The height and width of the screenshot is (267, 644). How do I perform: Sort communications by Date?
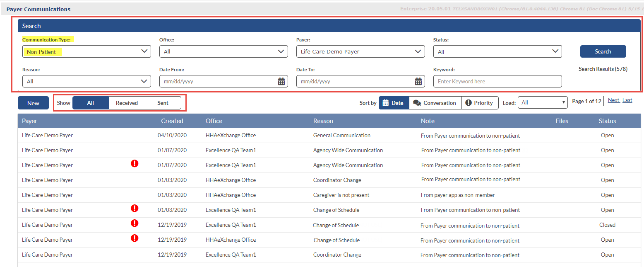(x=394, y=103)
